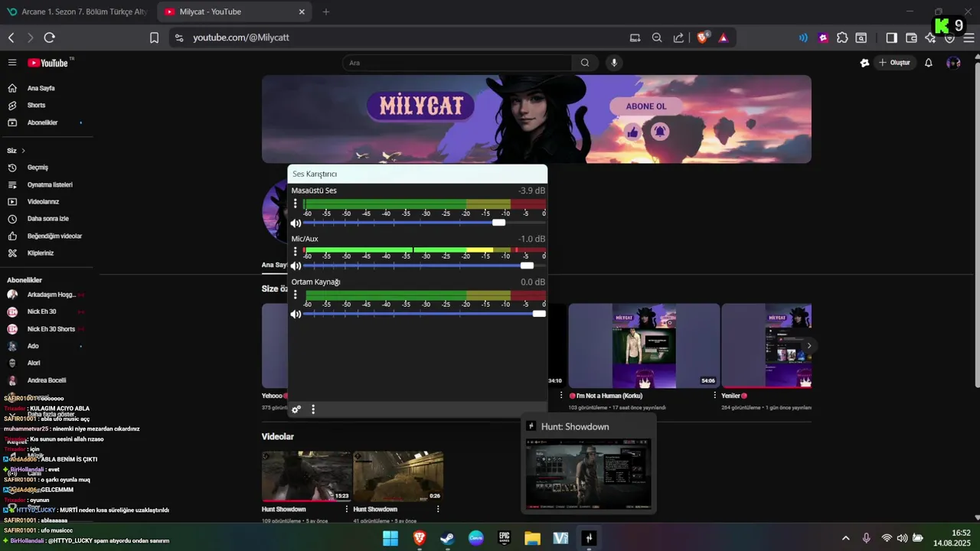Viewport: 980px width, 551px height.
Task: Open the Brave Shields lion icon
Action: (702, 37)
